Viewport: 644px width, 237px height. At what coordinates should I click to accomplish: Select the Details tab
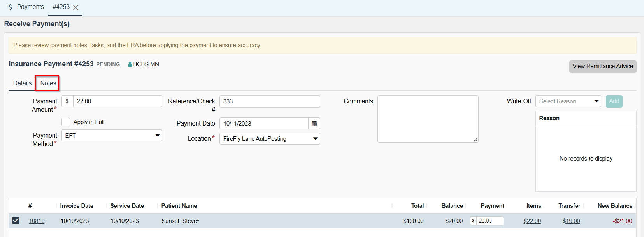click(22, 83)
